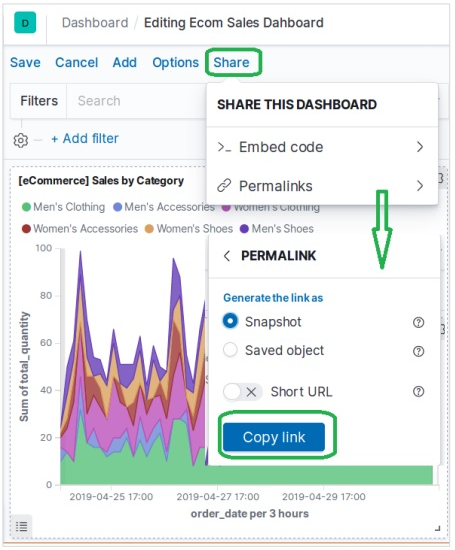Enable the Short URL switch
This screenshot has height=550, width=455.
[x=243, y=392]
